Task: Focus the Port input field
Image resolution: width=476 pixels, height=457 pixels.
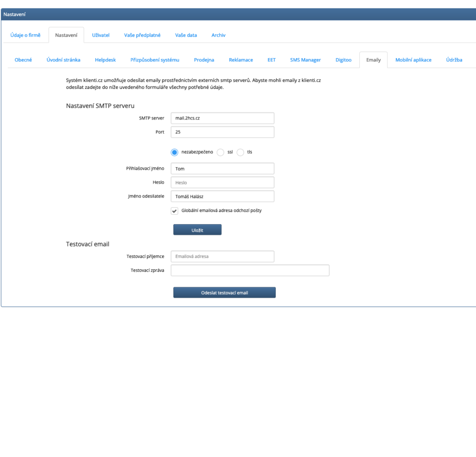Action: coord(222,132)
